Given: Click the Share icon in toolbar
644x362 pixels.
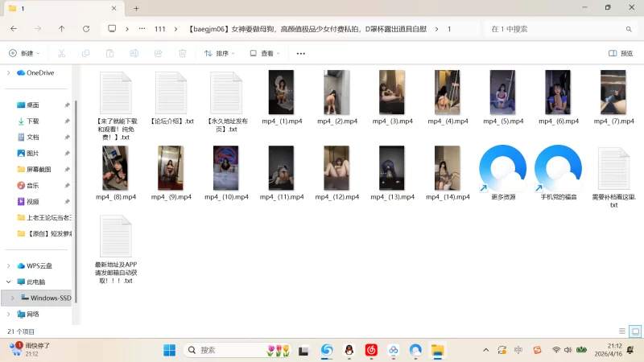Looking at the screenshot, I should pos(158,53).
